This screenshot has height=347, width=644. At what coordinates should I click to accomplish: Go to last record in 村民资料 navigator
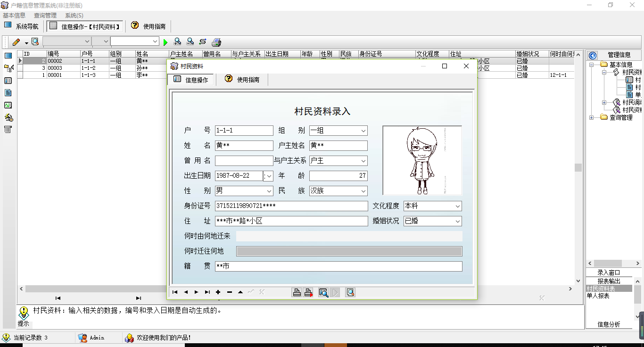(207, 292)
